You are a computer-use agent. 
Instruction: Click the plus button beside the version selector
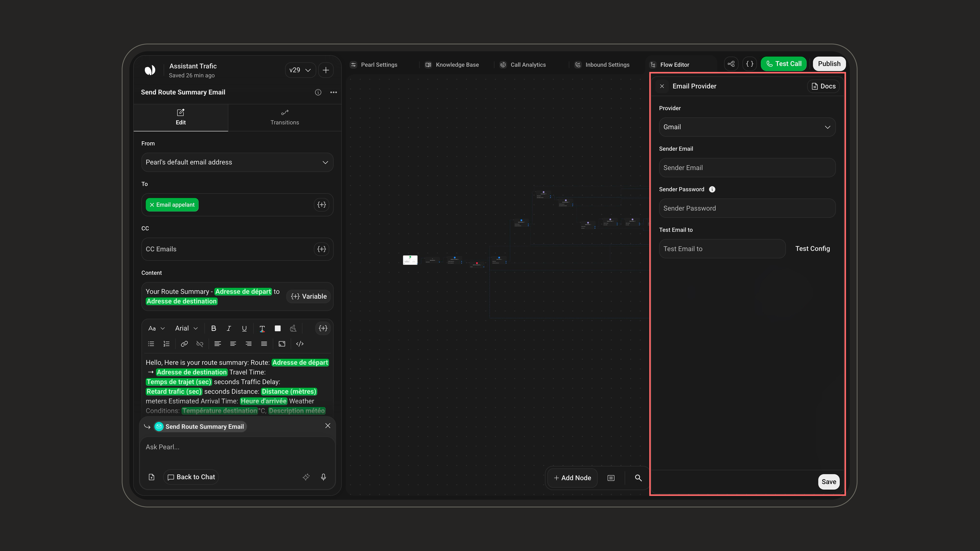pyautogui.click(x=326, y=70)
